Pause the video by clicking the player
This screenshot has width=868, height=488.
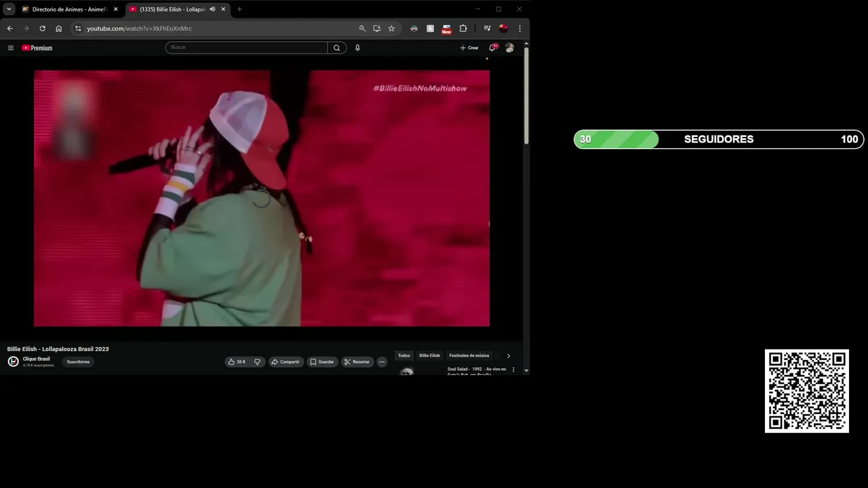tap(262, 198)
